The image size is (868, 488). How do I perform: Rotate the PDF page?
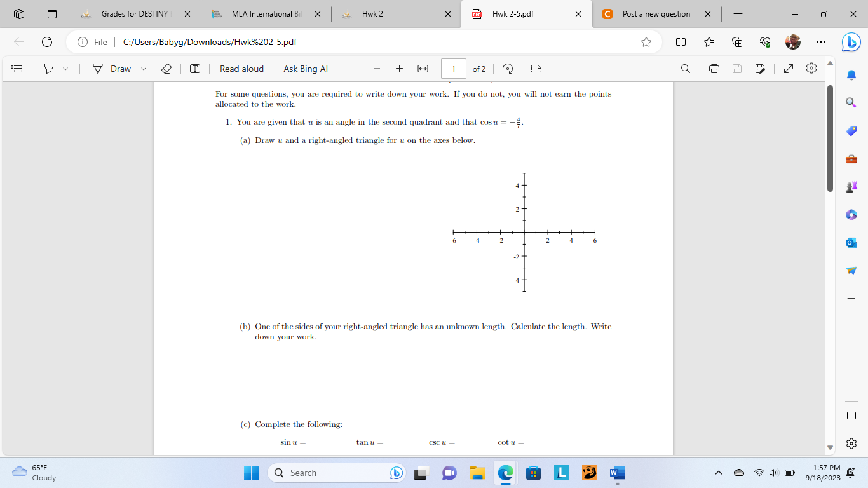point(508,69)
